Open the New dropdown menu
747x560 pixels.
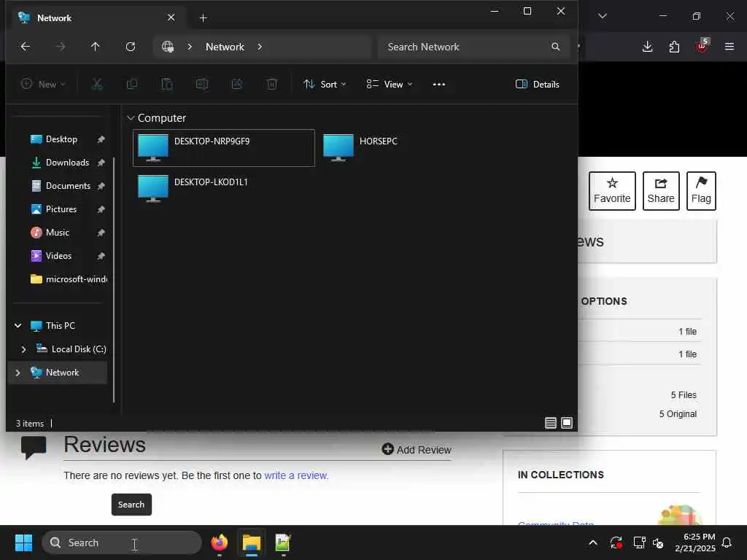43,85
